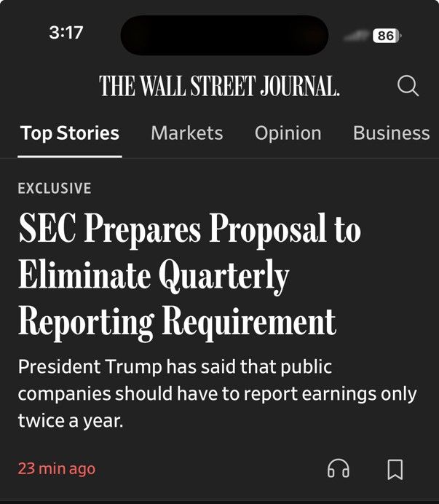The image size is (439, 504).
Task: Tap the word Quarterly in the headline
Action: click(224, 277)
